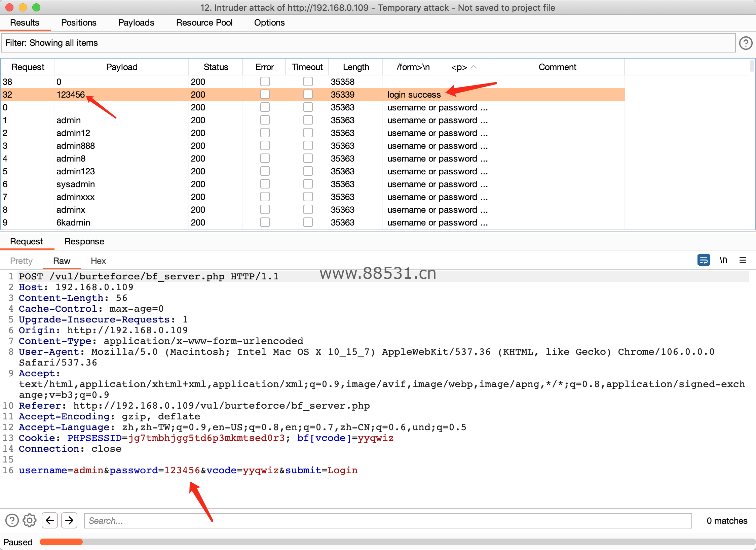The width and height of the screenshot is (756, 550).
Task: Click the '0 matches' search count
Action: [x=727, y=520]
